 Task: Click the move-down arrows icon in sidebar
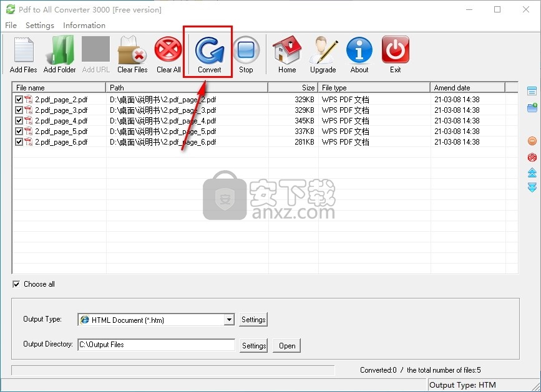(x=532, y=188)
